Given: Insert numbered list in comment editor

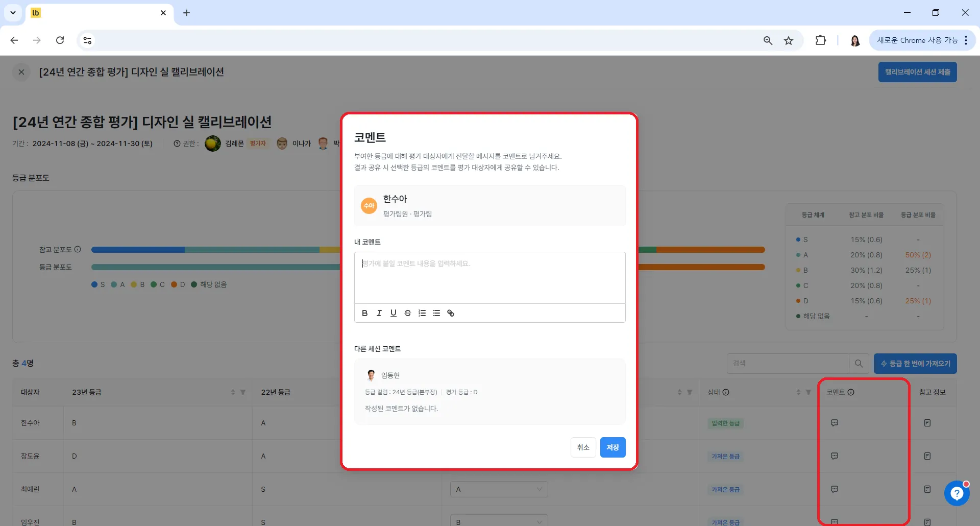Looking at the screenshot, I should point(422,313).
